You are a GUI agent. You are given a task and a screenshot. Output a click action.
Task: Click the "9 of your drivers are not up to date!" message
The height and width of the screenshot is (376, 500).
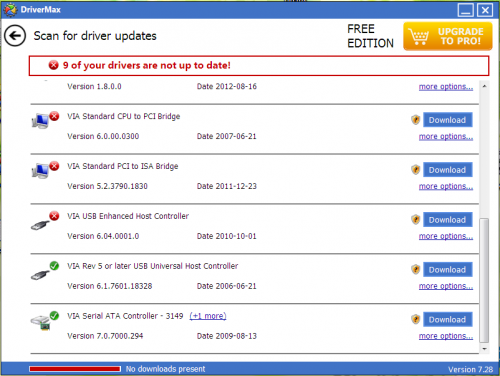(x=147, y=65)
